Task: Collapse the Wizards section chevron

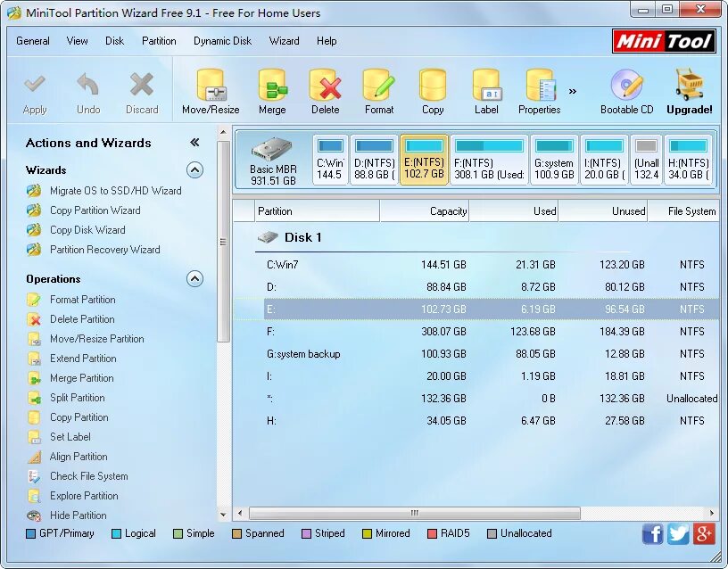Action: coord(194,170)
